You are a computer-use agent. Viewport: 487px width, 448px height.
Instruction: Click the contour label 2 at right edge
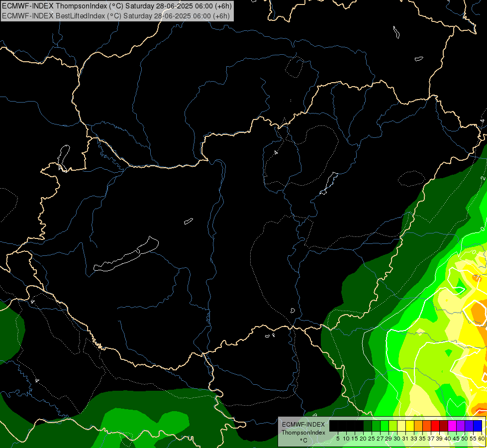pyautogui.click(x=483, y=179)
